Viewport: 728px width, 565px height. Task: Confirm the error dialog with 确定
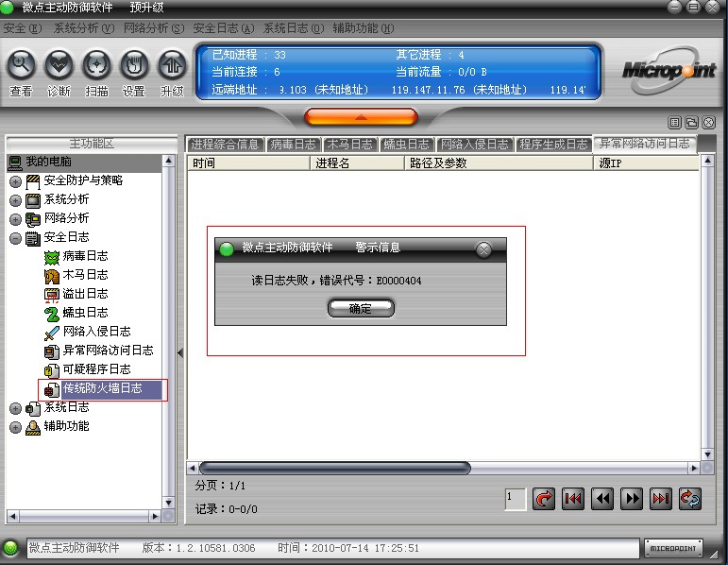361,308
